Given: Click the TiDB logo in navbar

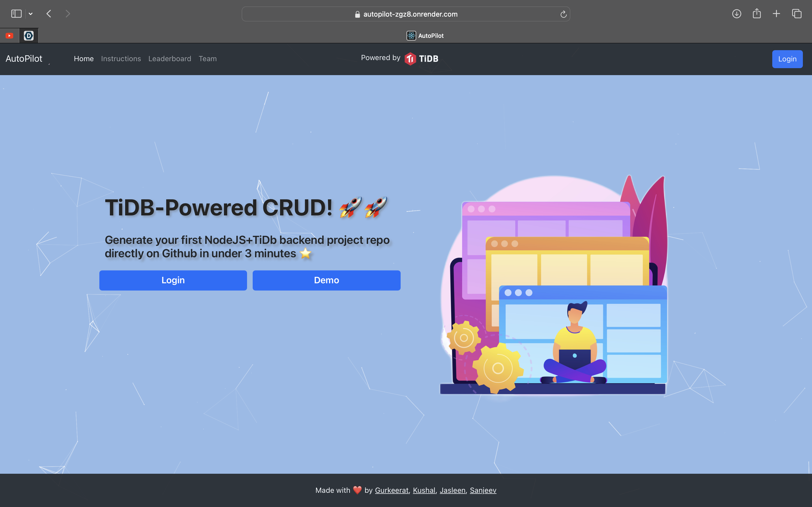Looking at the screenshot, I should point(421,59).
